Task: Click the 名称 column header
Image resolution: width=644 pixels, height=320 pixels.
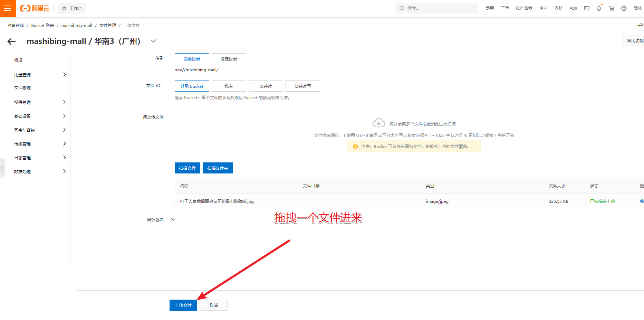Action: pyautogui.click(x=184, y=186)
